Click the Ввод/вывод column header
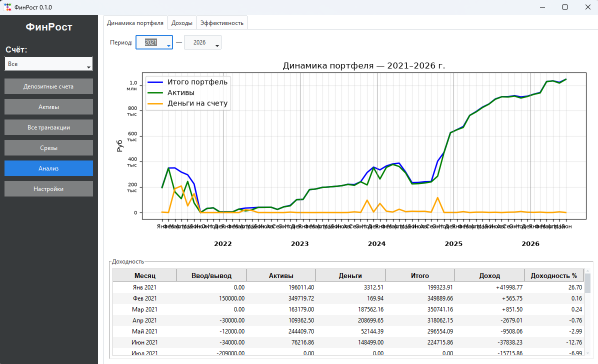 (x=211, y=275)
